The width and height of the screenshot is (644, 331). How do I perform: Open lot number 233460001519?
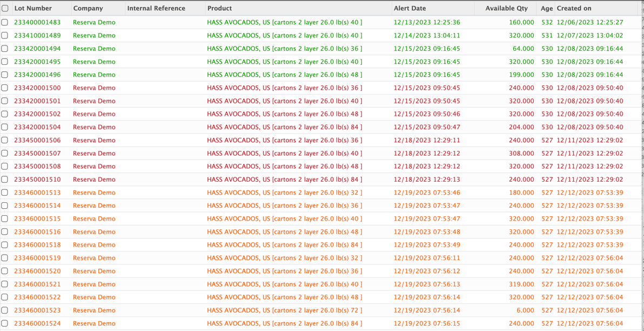[37, 258]
